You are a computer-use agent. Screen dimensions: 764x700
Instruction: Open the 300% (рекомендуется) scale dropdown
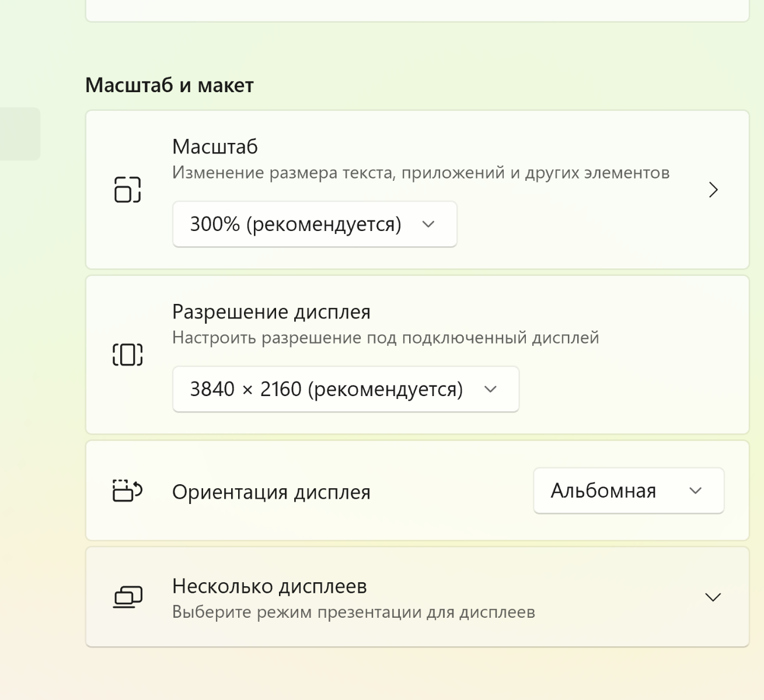click(x=315, y=224)
